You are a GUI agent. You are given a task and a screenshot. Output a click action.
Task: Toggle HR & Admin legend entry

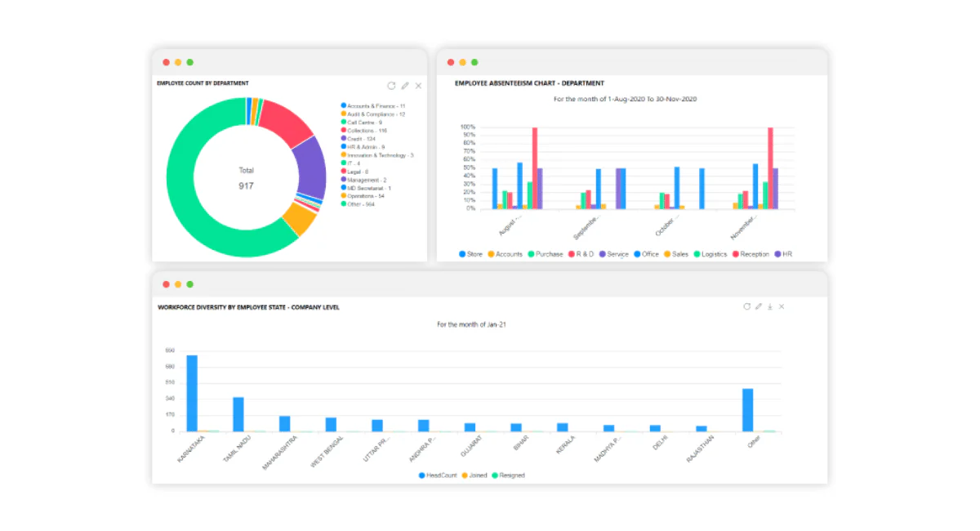363,147
